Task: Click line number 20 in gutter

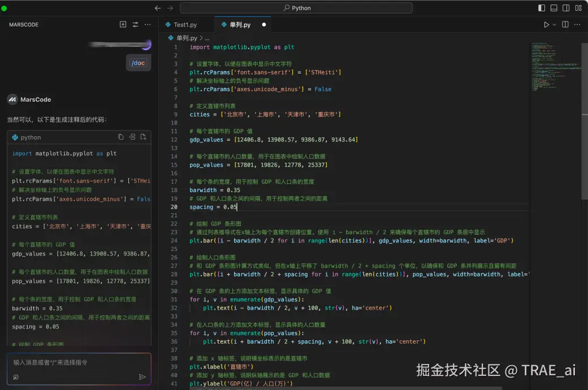Action: [174, 207]
